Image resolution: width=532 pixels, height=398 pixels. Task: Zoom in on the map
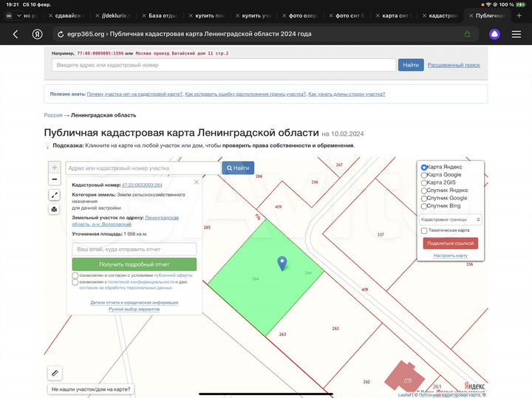(x=54, y=168)
